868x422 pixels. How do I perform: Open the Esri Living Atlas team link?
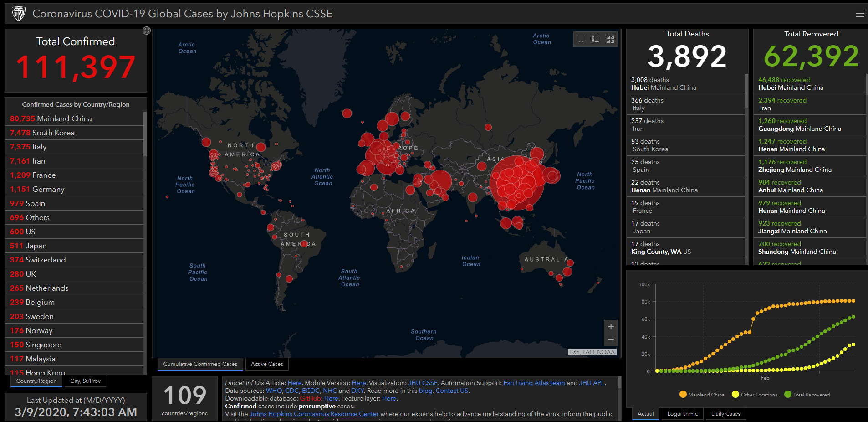tap(534, 383)
